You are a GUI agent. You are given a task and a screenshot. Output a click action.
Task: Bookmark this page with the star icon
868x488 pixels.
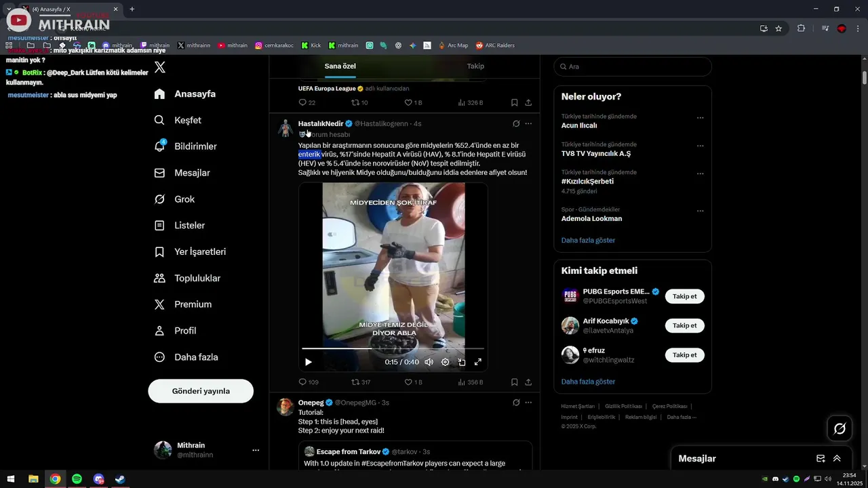pyautogui.click(x=778, y=28)
